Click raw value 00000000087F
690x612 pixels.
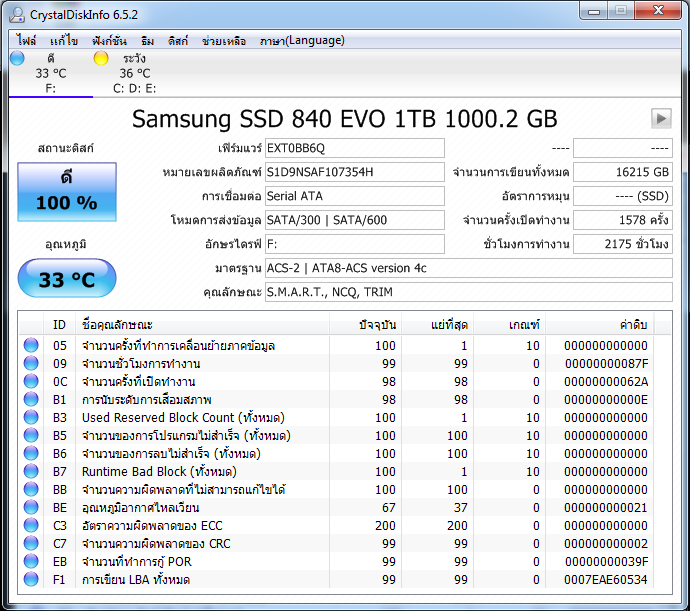[x=606, y=364]
